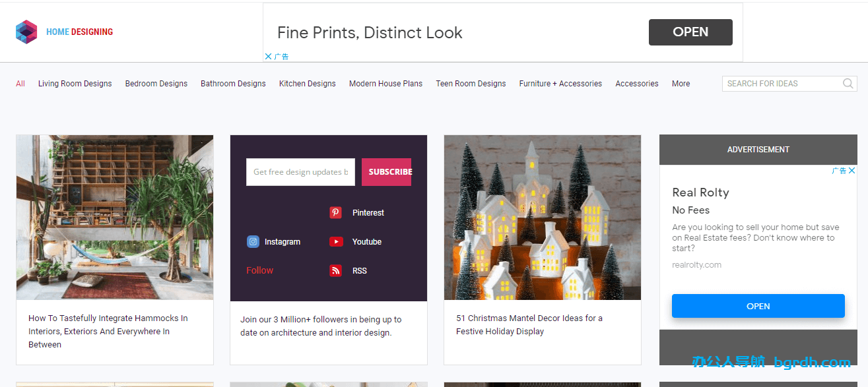Click OPEN on the Fine Prints banner
This screenshot has height=387, width=868.
(x=690, y=32)
